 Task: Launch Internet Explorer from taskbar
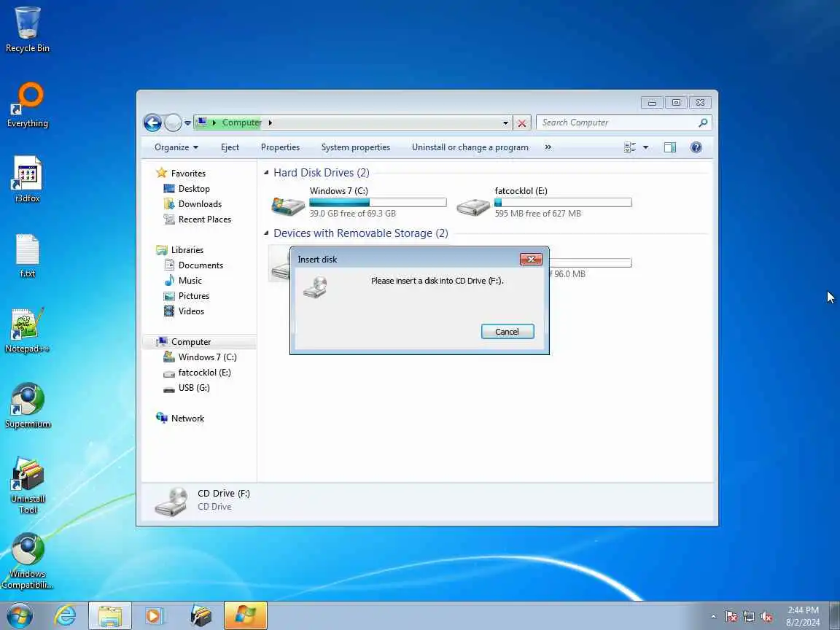(66, 615)
